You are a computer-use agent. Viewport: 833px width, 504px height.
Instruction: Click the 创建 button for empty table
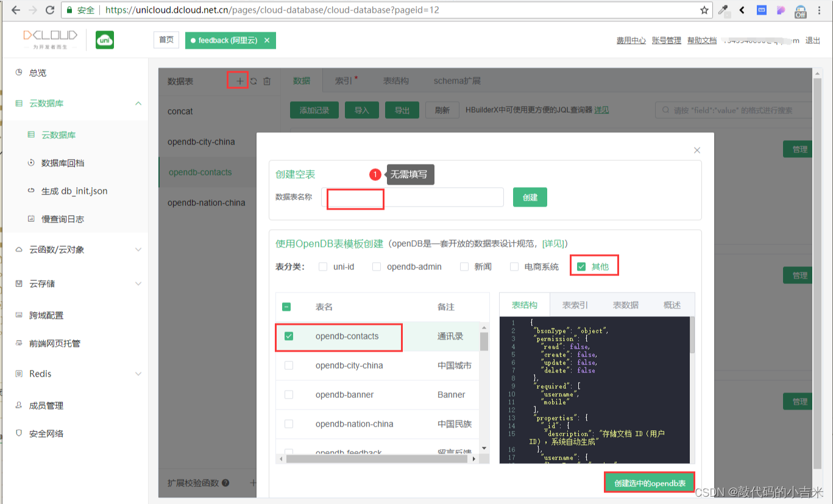click(530, 197)
